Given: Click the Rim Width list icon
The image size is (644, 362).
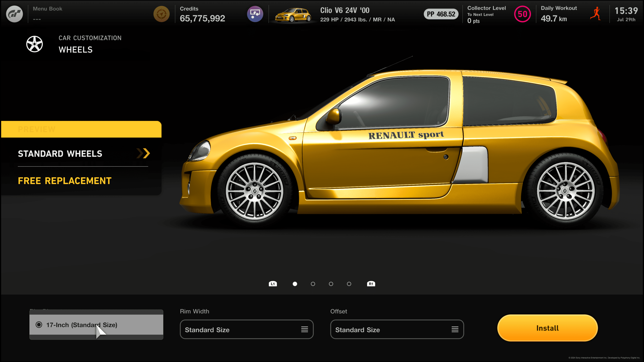Looking at the screenshot, I should pos(305,329).
